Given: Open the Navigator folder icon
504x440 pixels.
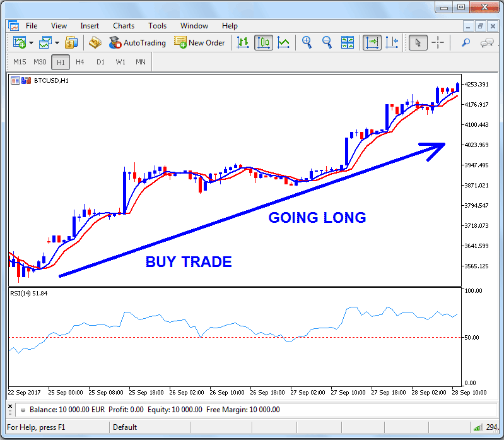Looking at the screenshot, I should pyautogui.click(x=95, y=42).
